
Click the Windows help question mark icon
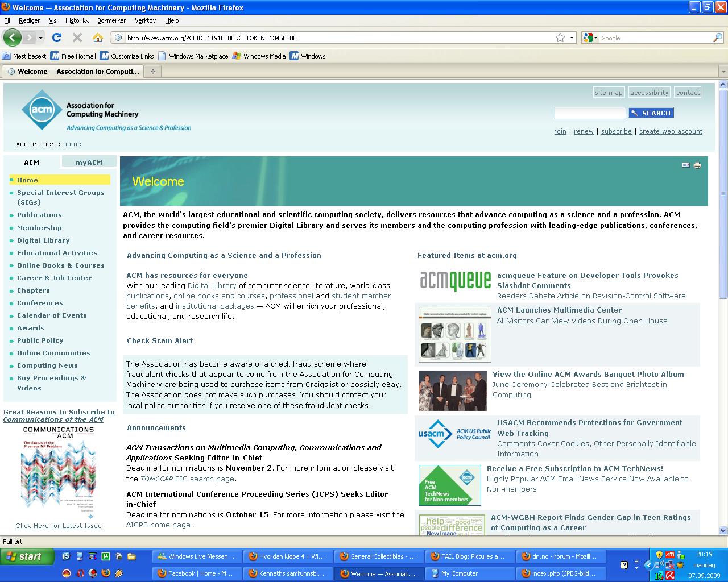click(624, 565)
